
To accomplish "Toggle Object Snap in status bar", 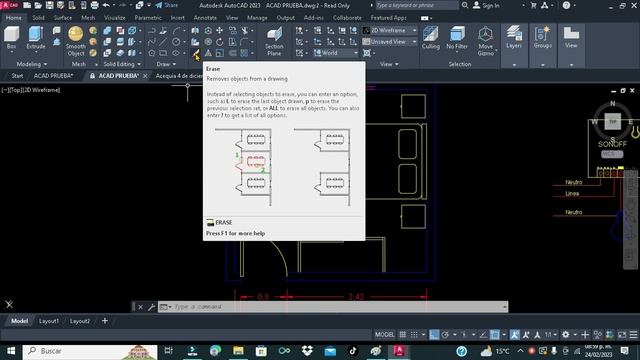I will coord(495,335).
